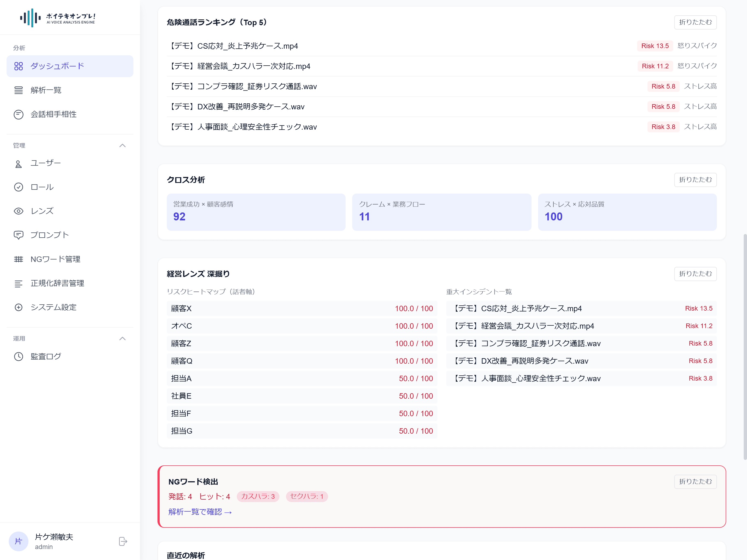Viewport: 747px width, 560px height.
Task: Select the 片ケ瀬敏夫 user avatar
Action: pyautogui.click(x=18, y=541)
